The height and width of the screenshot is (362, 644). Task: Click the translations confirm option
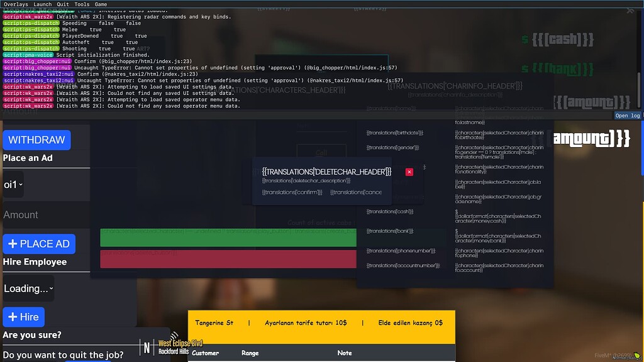292,192
